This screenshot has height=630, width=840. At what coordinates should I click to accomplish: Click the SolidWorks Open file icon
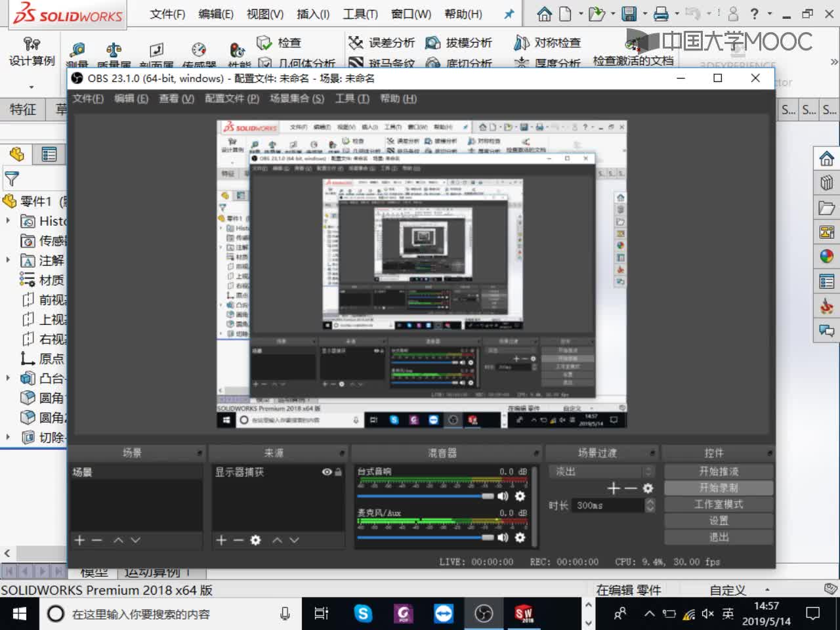(596, 14)
